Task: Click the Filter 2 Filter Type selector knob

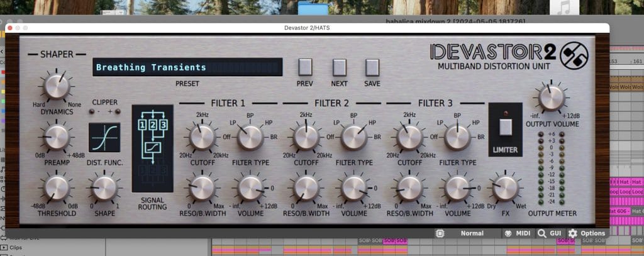Action: [x=354, y=136]
